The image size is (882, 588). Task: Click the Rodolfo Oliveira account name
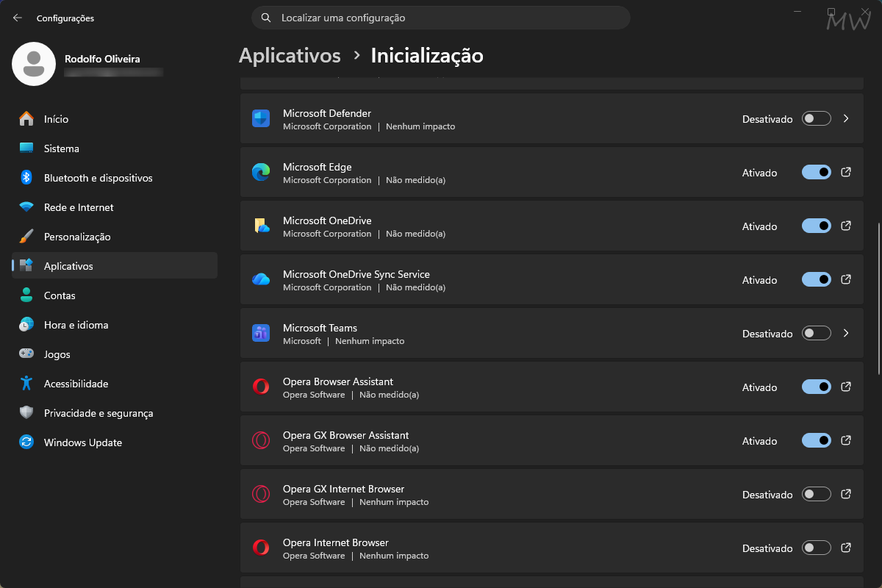pyautogui.click(x=102, y=58)
